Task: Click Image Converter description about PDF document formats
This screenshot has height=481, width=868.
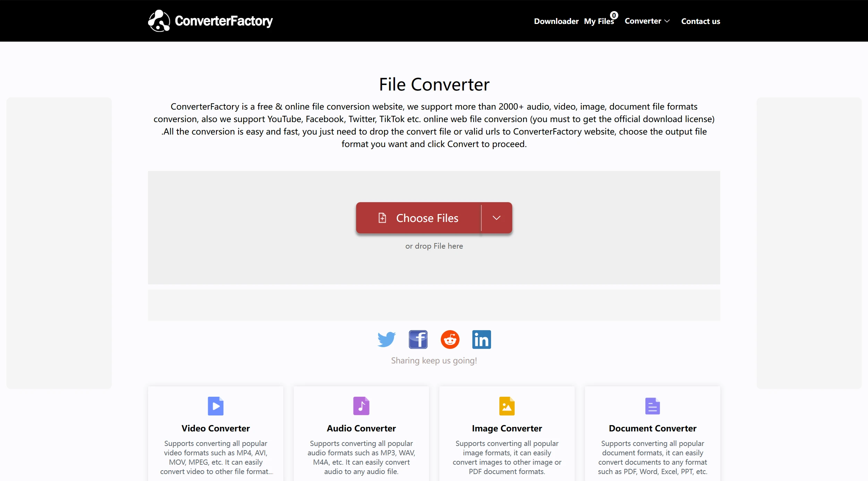Action: 507,457
